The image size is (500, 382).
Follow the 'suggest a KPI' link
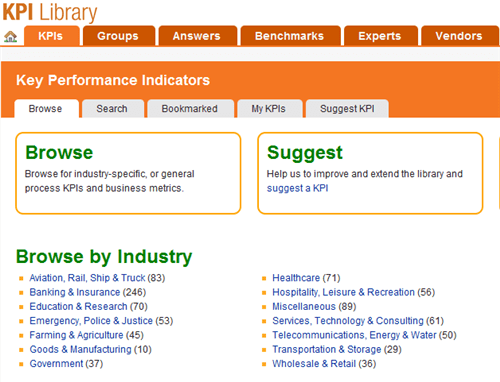[297, 188]
